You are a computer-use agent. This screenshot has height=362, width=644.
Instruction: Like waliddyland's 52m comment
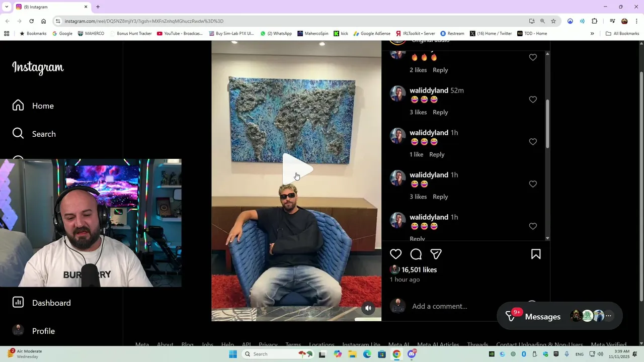click(x=533, y=100)
